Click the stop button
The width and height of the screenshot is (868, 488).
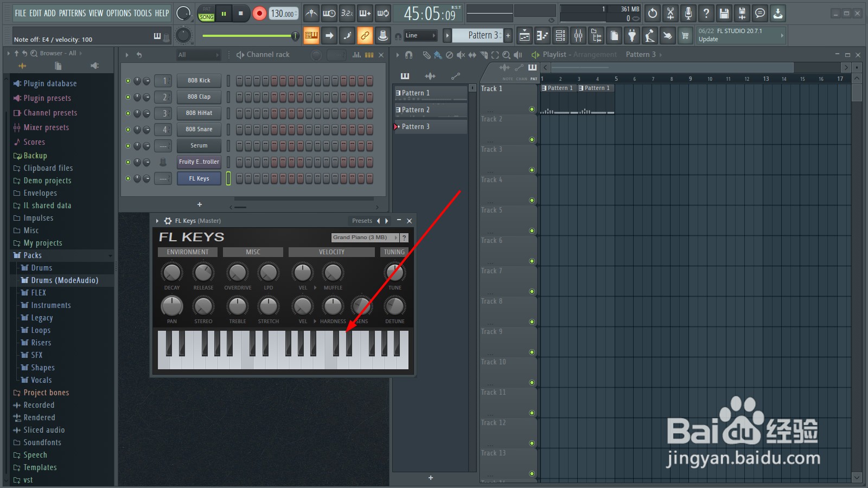241,14
